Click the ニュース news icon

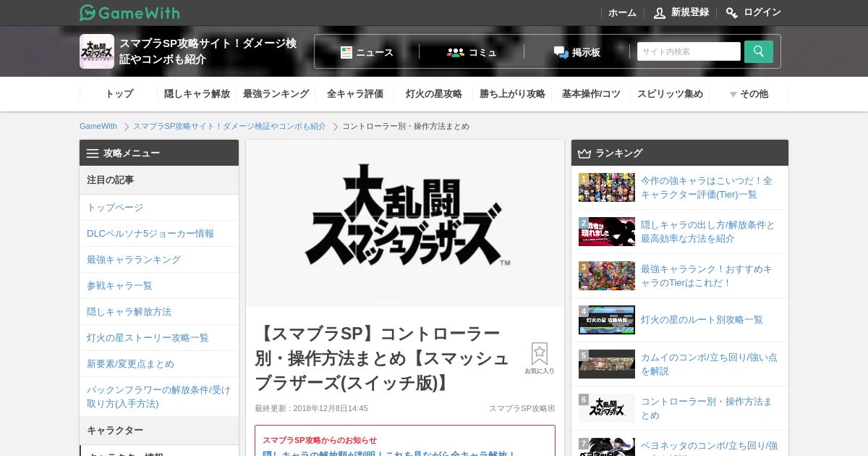(346, 52)
